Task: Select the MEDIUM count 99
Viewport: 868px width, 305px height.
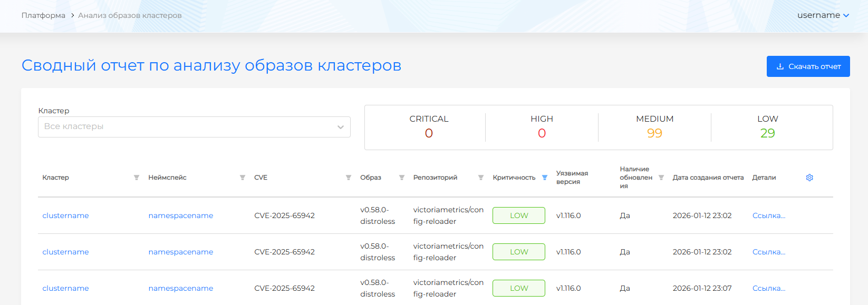Action: click(x=654, y=133)
